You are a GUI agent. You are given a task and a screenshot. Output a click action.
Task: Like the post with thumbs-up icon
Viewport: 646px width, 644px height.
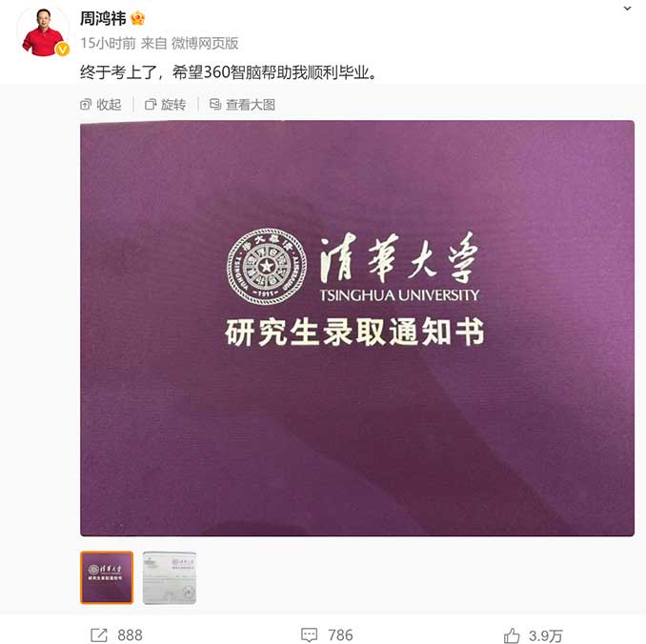(512, 634)
